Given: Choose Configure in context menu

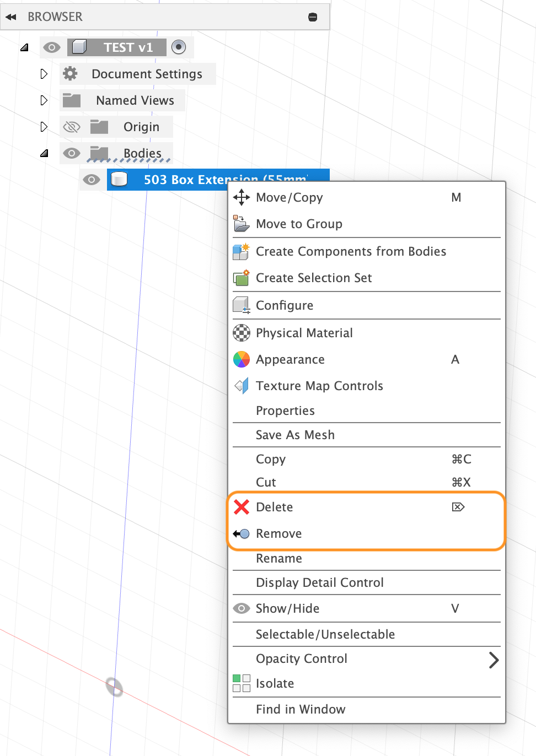Looking at the screenshot, I should coord(367,305).
